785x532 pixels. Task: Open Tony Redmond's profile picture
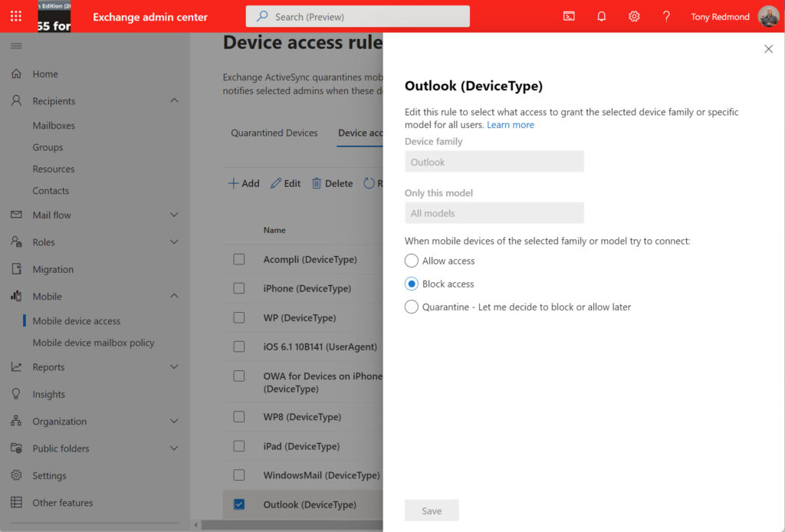[x=768, y=17]
